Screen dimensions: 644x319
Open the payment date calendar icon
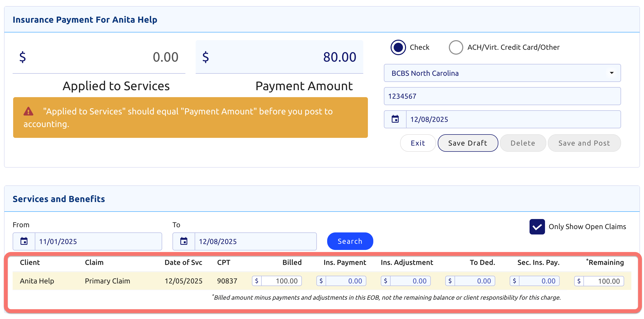(x=395, y=119)
